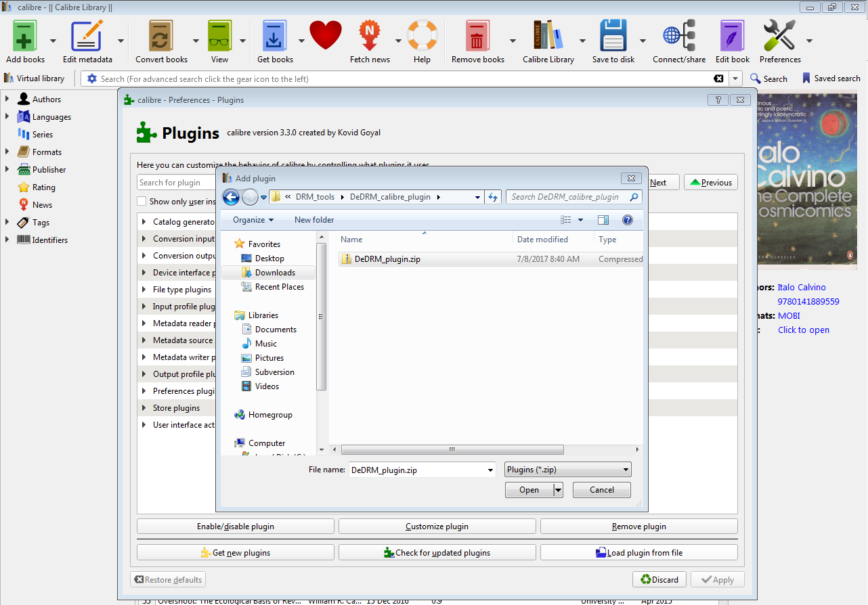
Task: Follow the 'Click to open' link
Action: (x=803, y=330)
